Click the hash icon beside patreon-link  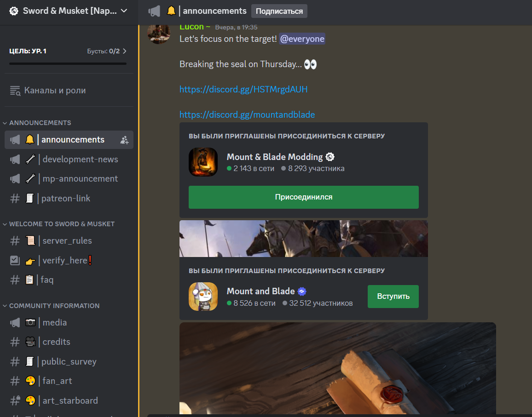click(15, 198)
